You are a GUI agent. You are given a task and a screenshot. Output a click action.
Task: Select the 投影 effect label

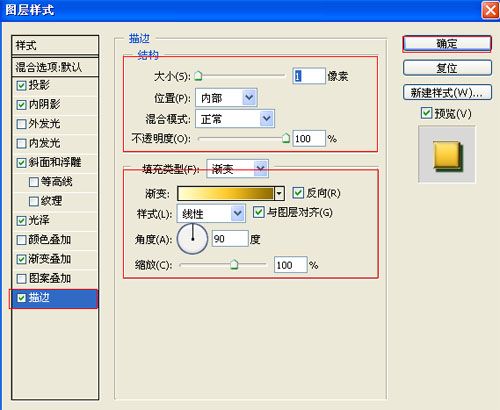pyautogui.click(x=39, y=85)
